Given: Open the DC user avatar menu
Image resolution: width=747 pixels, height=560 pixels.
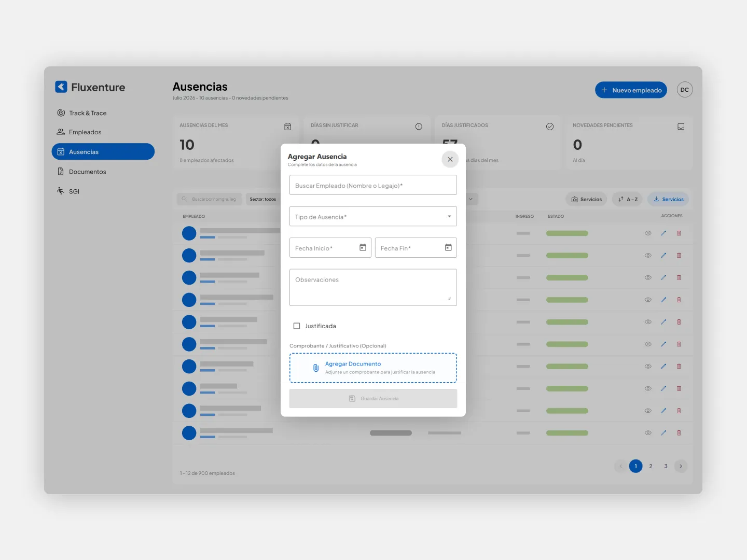Looking at the screenshot, I should [x=685, y=90].
